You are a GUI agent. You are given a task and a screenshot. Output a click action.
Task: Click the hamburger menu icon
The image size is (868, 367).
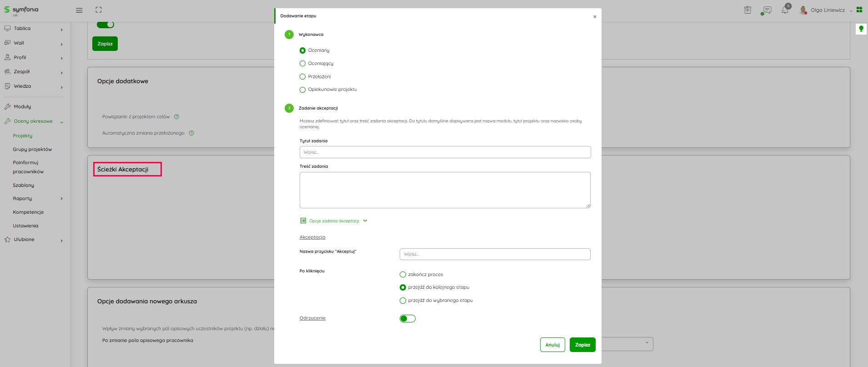pos(79,10)
